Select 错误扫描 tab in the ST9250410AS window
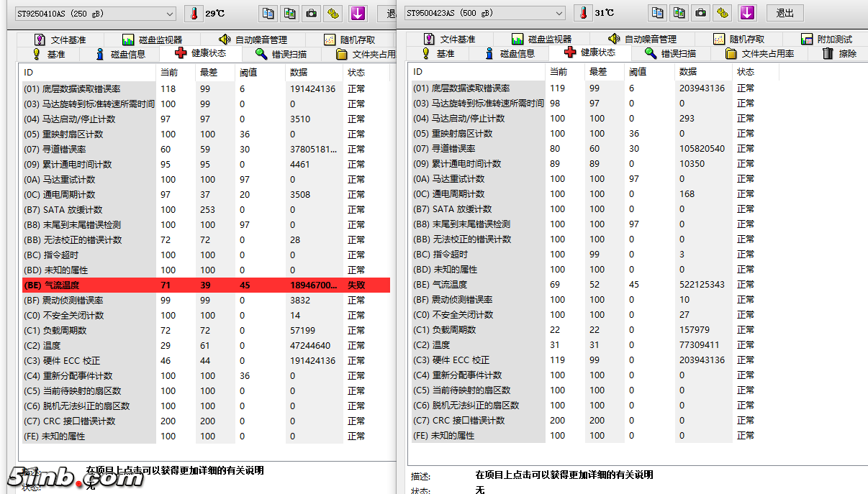Viewport: 868px width, 494px height. (281, 54)
